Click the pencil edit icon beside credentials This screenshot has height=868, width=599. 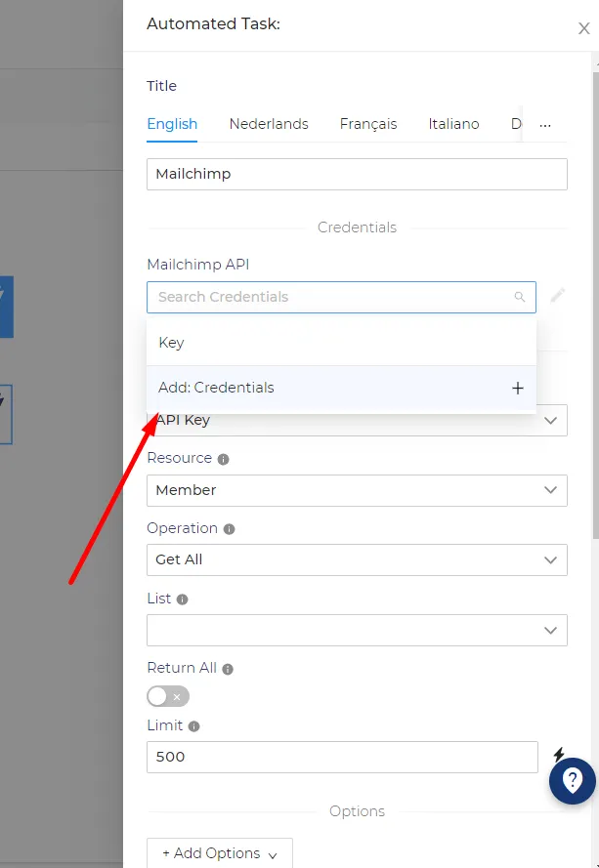[x=557, y=296]
